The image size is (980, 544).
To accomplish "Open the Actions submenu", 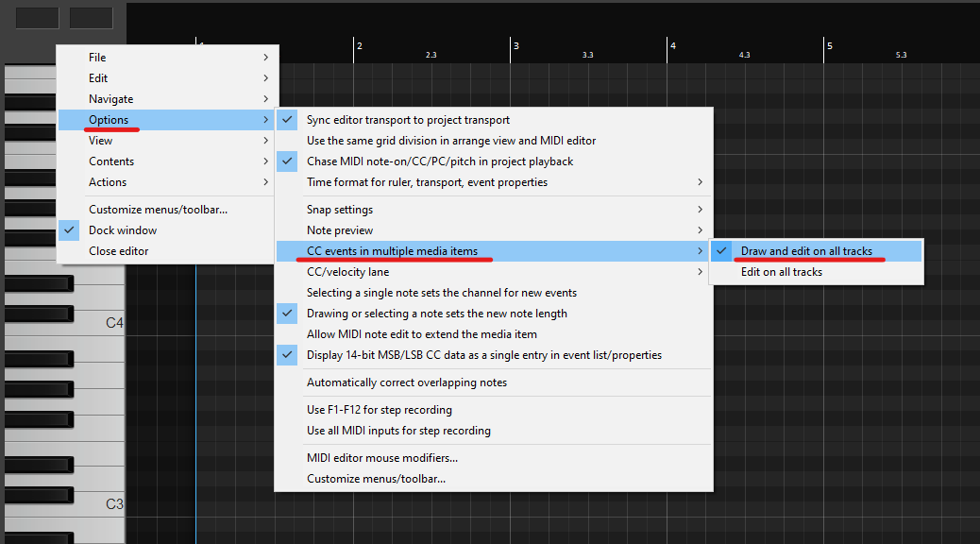I will 167,182.
